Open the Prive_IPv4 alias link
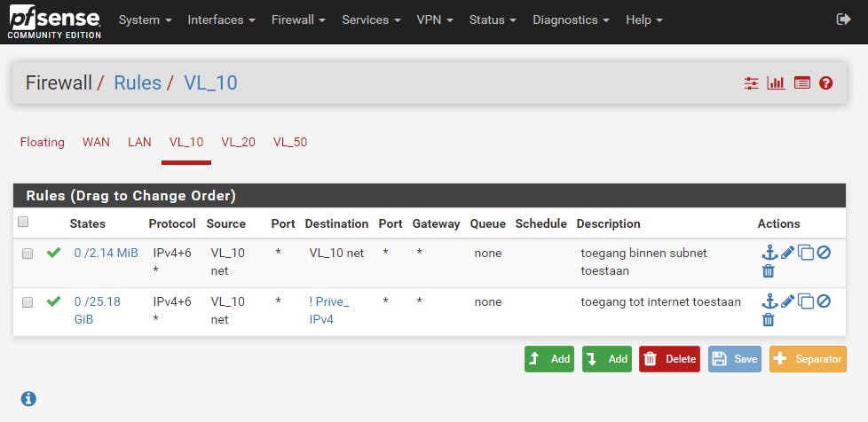Viewport: 868px width, 422px height. [x=328, y=310]
